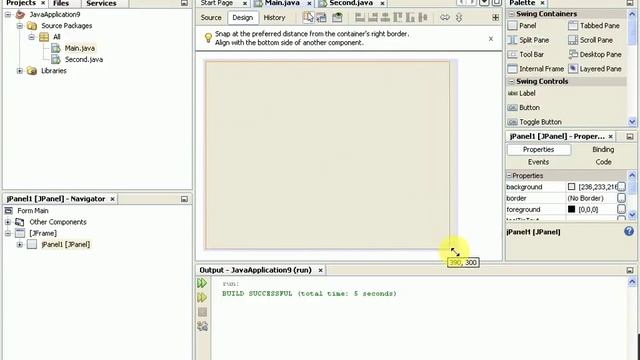Select Split Pane in the Palette

528,40
